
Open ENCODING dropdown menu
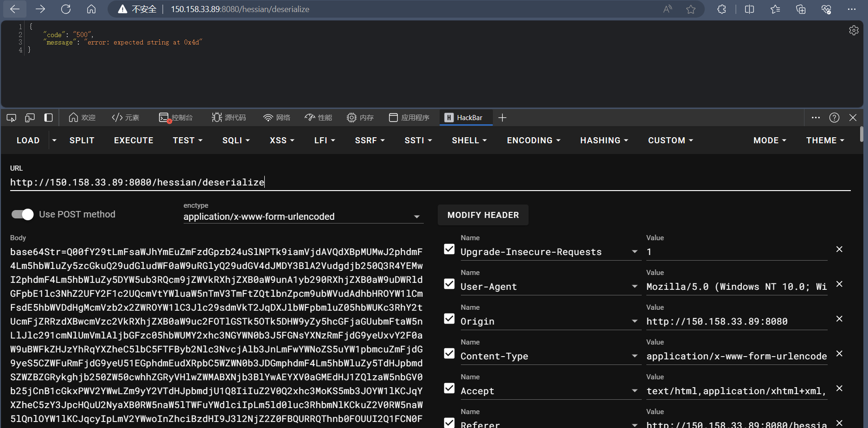534,140
